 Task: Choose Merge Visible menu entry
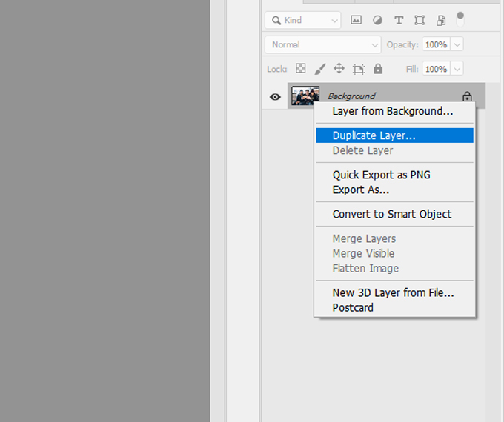(x=394, y=253)
